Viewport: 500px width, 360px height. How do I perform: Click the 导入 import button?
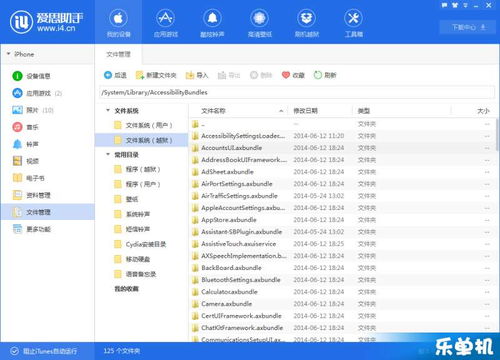(197, 75)
